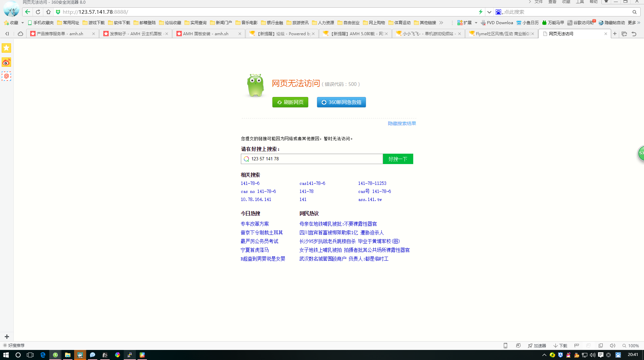The height and width of the screenshot is (360, 644).
Task: Click the green 刷新网页 button
Action: pyautogui.click(x=290, y=102)
